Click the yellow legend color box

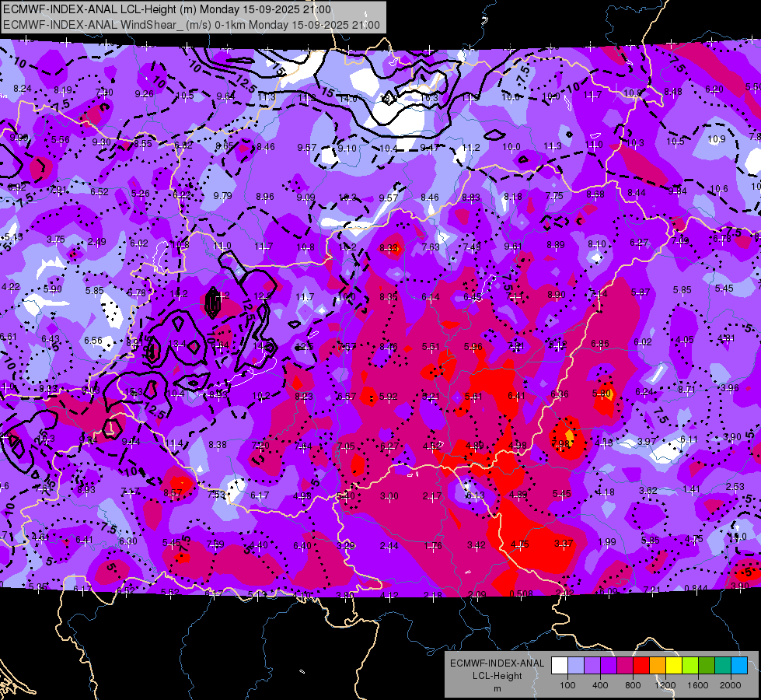[x=674, y=666]
